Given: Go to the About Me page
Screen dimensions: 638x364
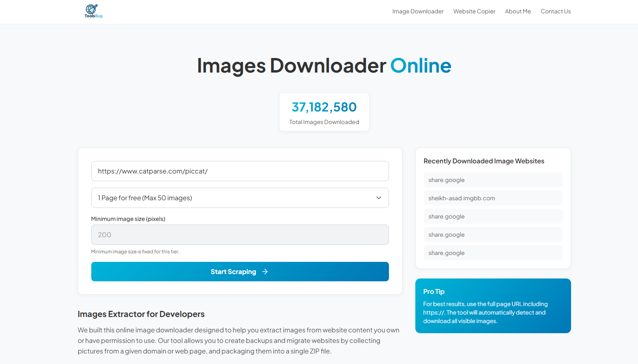Looking at the screenshot, I should (x=518, y=11).
